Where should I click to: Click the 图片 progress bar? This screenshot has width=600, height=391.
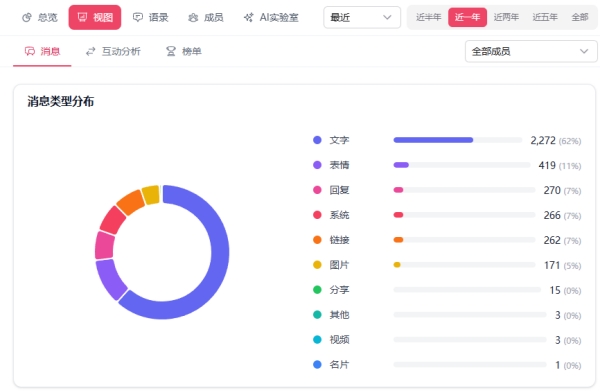[x=464, y=265]
